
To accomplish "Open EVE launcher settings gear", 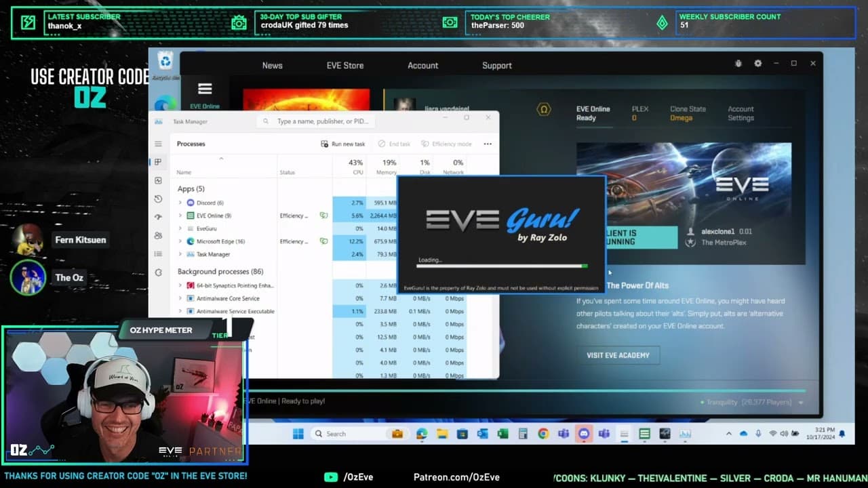I will point(758,64).
